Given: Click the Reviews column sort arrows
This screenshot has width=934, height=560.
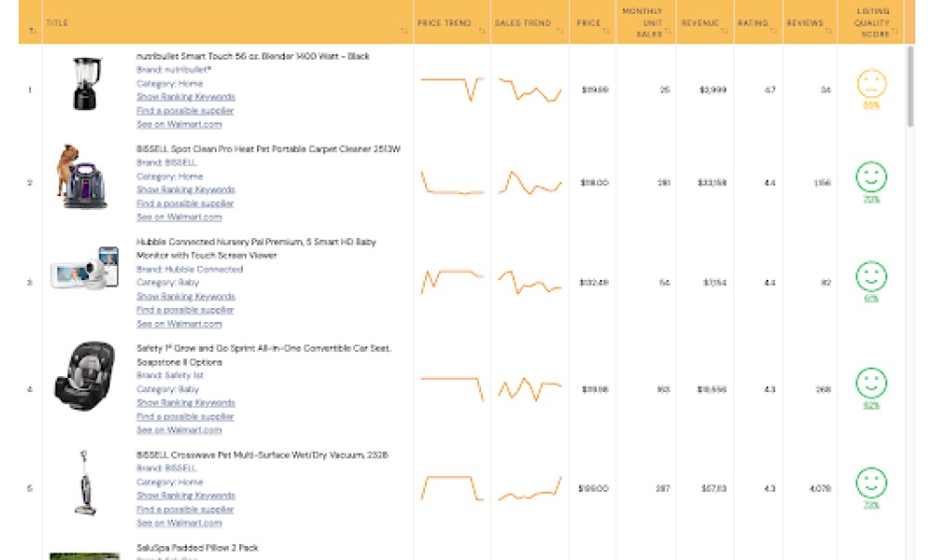Looking at the screenshot, I should (828, 31).
